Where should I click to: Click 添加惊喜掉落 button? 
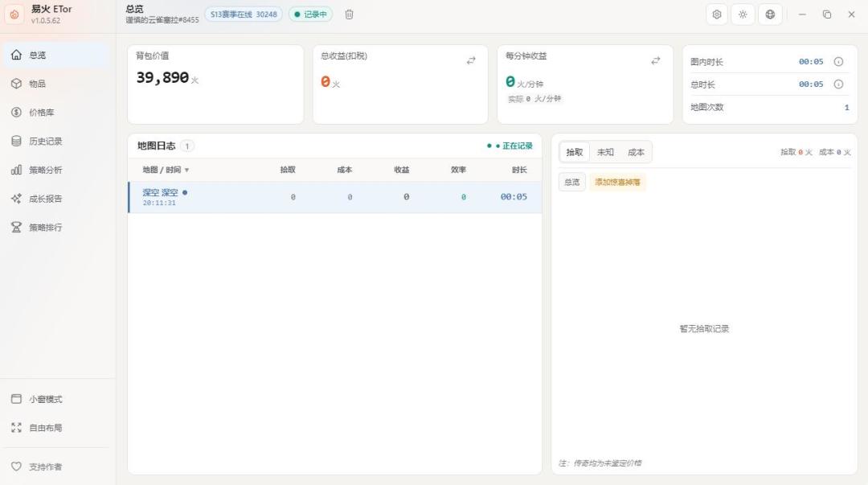(x=617, y=182)
